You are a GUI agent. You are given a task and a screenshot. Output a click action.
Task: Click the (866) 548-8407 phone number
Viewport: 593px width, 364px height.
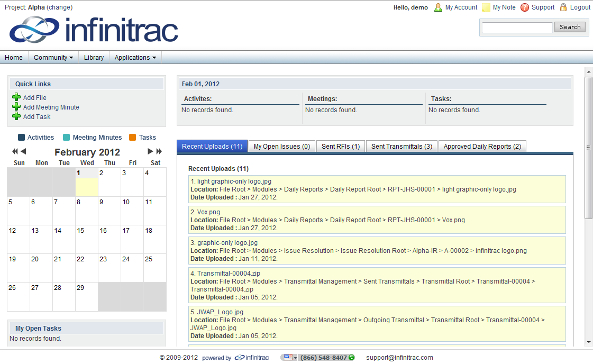pyautogui.click(x=324, y=358)
